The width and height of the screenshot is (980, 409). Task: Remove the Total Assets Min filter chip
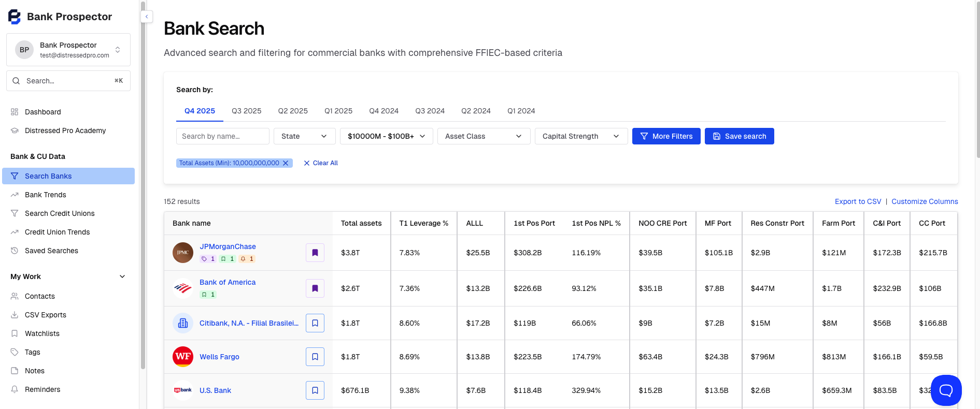point(286,163)
